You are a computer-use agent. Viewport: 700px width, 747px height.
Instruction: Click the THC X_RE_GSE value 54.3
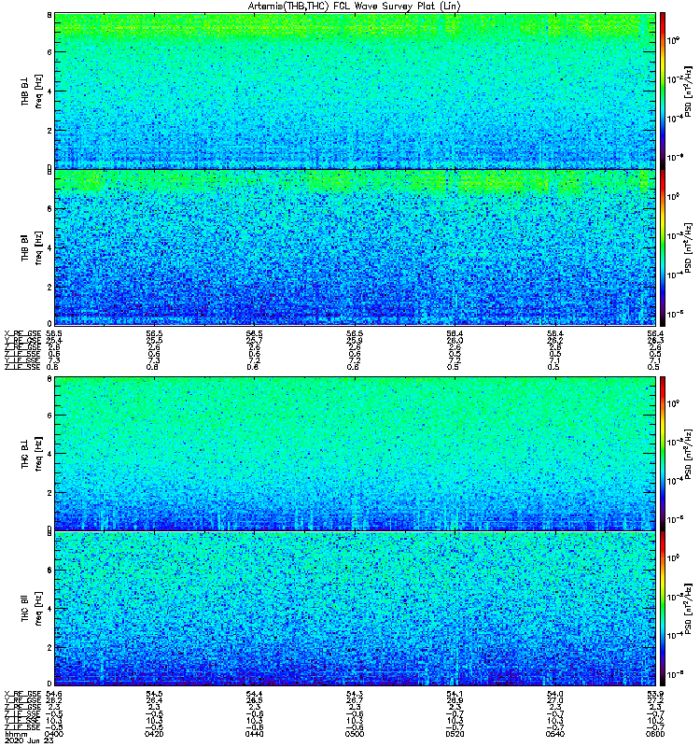coord(354,694)
